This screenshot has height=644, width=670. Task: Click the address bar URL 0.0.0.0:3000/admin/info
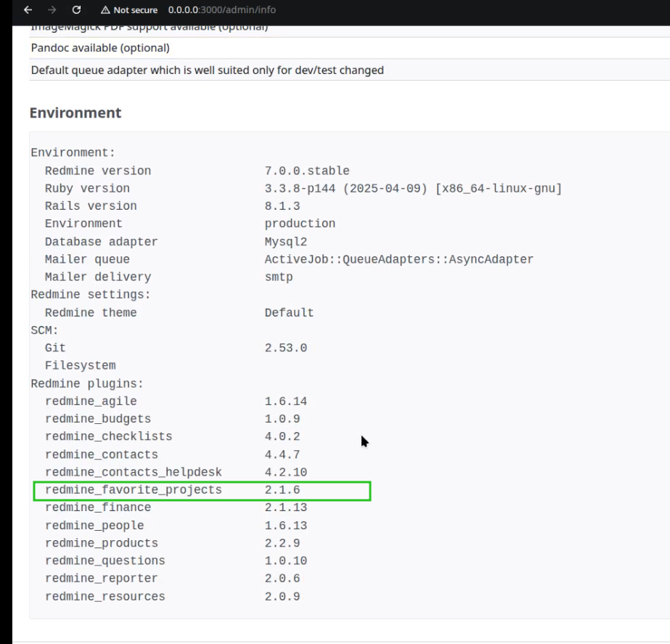click(222, 10)
